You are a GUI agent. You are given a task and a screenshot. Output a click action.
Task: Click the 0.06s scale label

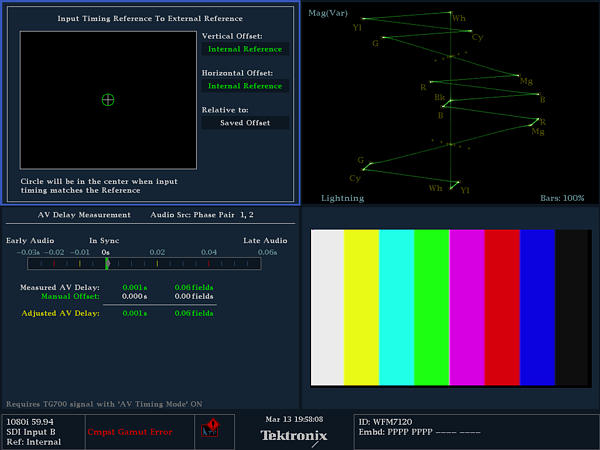(267, 253)
